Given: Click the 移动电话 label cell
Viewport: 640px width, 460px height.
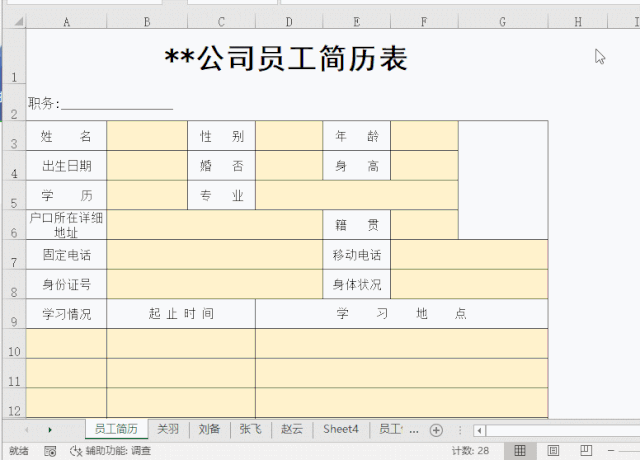Looking at the screenshot, I should tap(357, 255).
